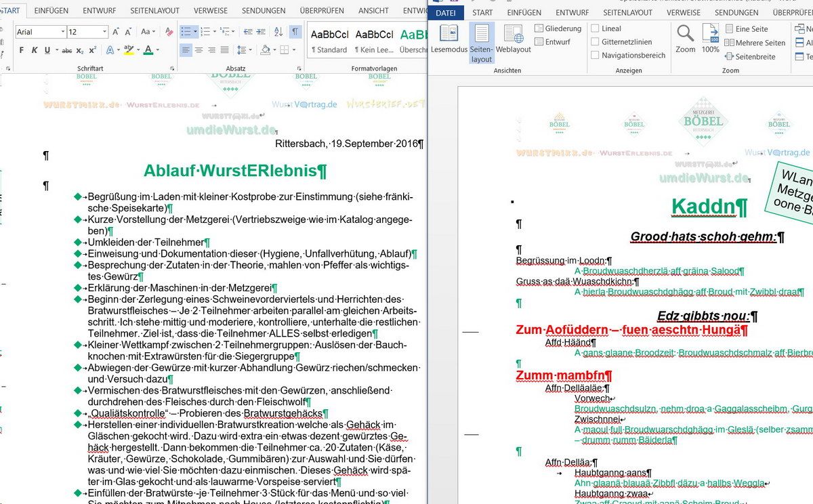Open the Zoom dialog magnifier
This screenshot has width=813, height=504.
point(686,39)
